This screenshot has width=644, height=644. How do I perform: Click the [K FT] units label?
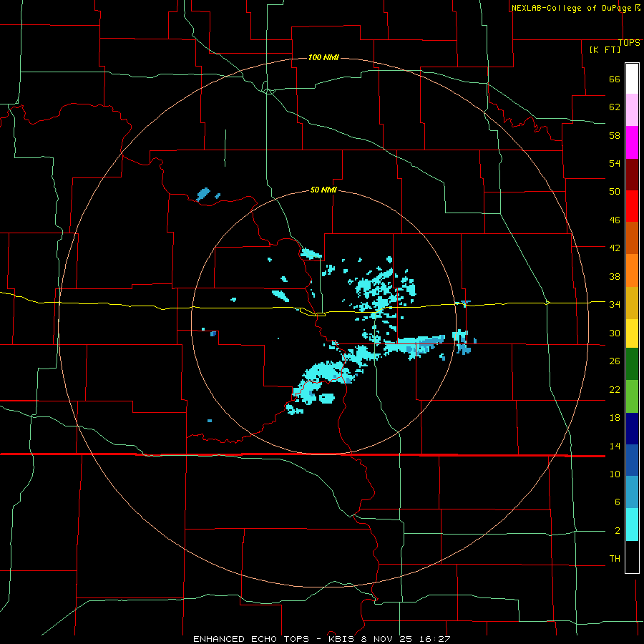[605, 49]
